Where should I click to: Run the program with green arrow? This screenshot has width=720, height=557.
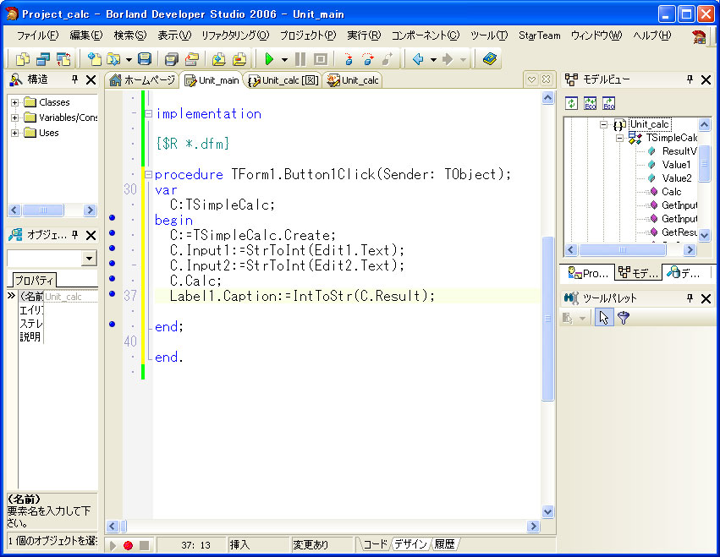(x=270, y=59)
